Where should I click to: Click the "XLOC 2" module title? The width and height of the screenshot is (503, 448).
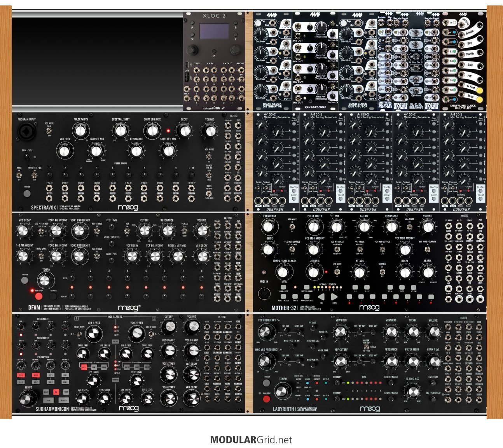point(214,16)
